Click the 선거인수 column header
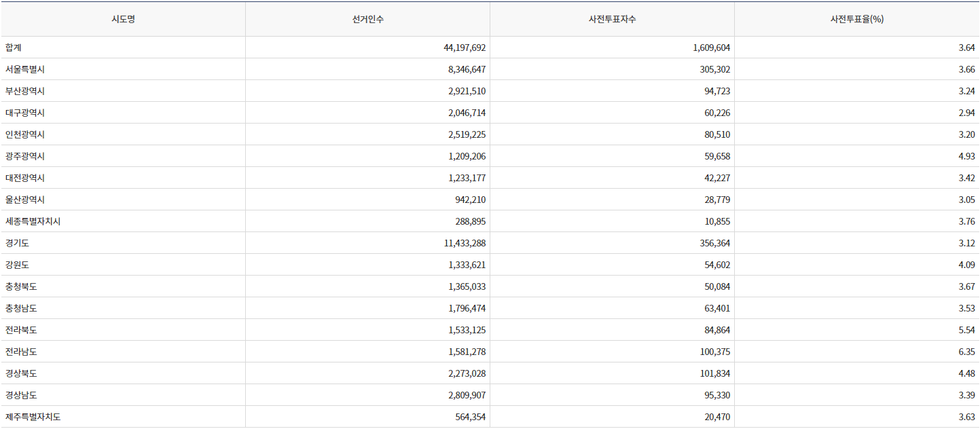The width and height of the screenshot is (980, 429). 367,19
